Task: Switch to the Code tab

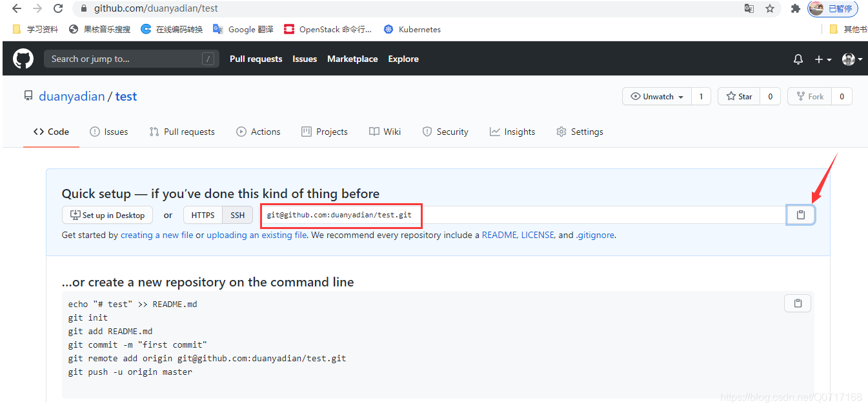Action: [51, 132]
